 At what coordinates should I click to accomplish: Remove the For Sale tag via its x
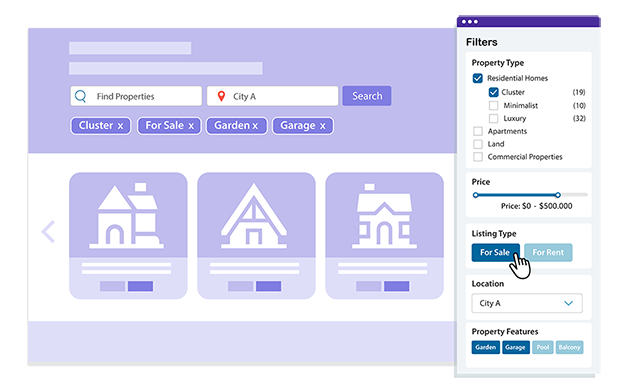pos(191,126)
